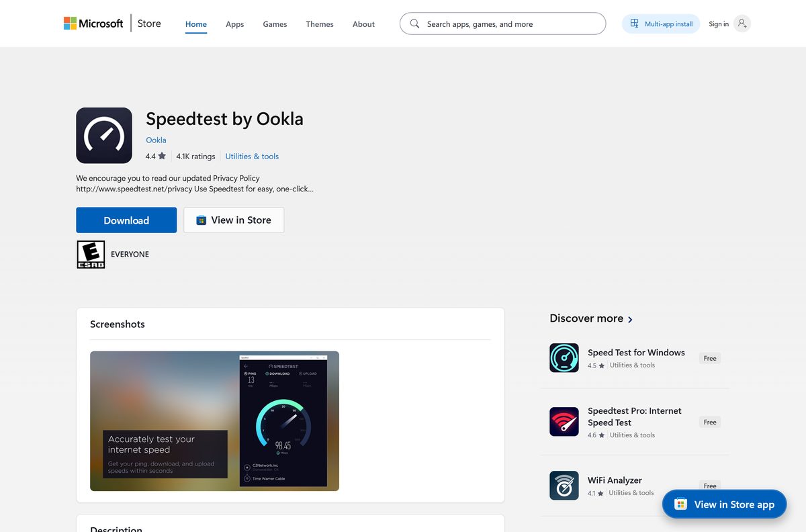The image size is (806, 532).
Task: Open Speedtest Pro: Internet Speed Test title
Action: (635, 416)
